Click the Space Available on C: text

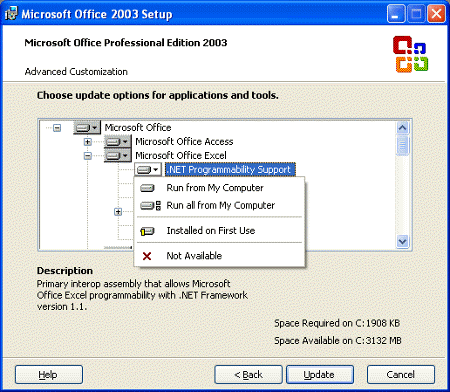[338, 341]
